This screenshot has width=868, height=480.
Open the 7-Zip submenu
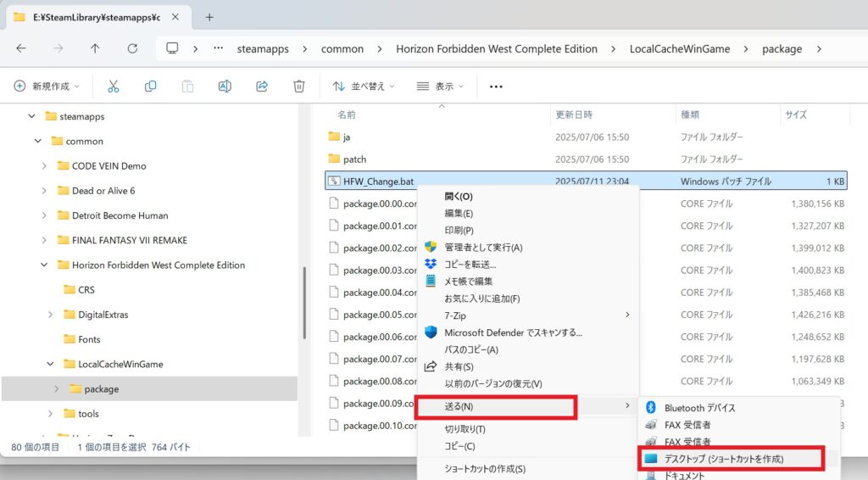[x=528, y=315]
